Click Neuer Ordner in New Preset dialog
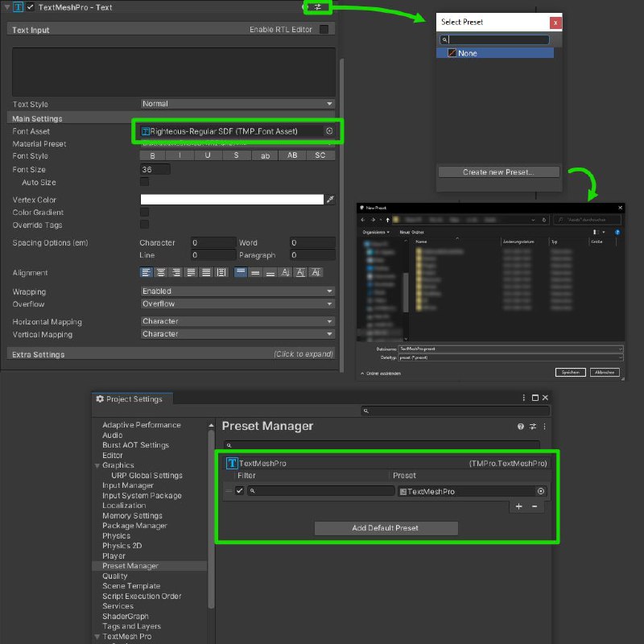The height and width of the screenshot is (644, 644). pos(411,232)
